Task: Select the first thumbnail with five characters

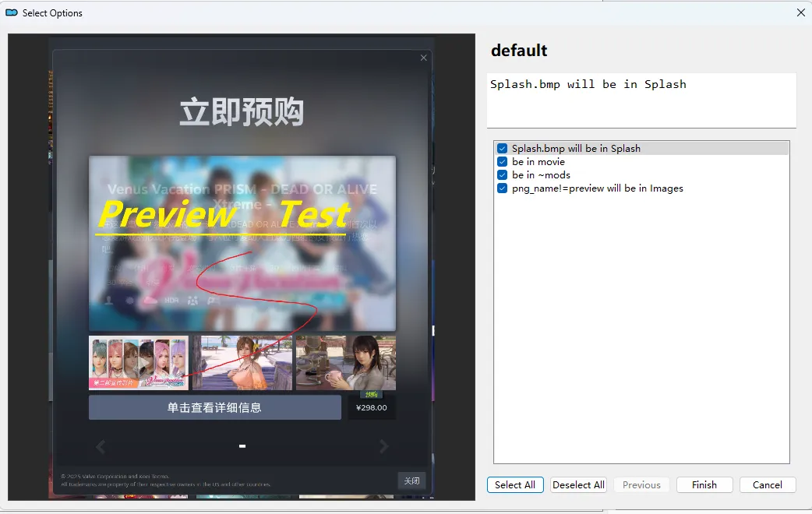Action: coord(139,363)
